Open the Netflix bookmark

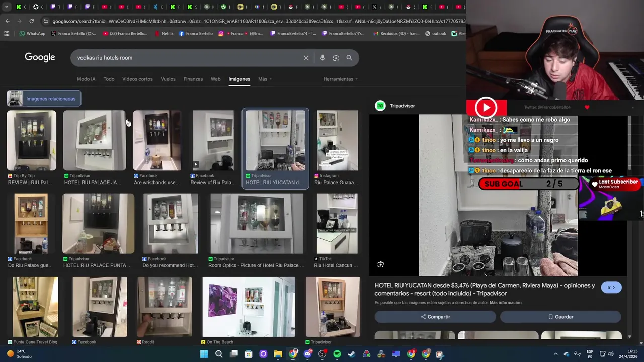pos(164,34)
